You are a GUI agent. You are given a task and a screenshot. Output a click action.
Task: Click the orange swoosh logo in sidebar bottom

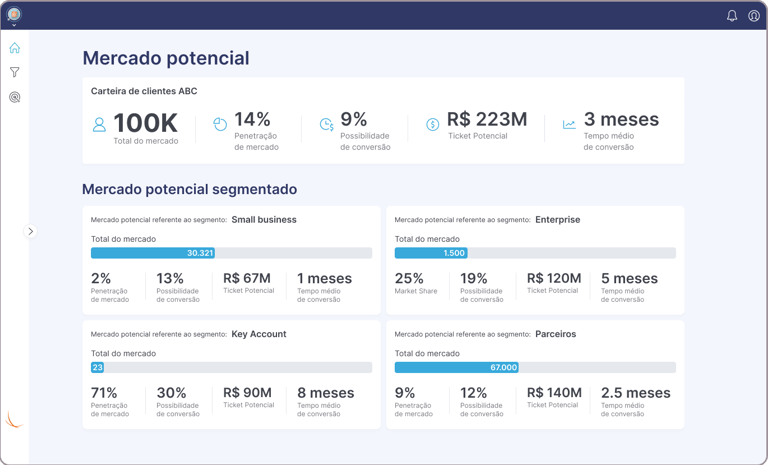point(14,419)
